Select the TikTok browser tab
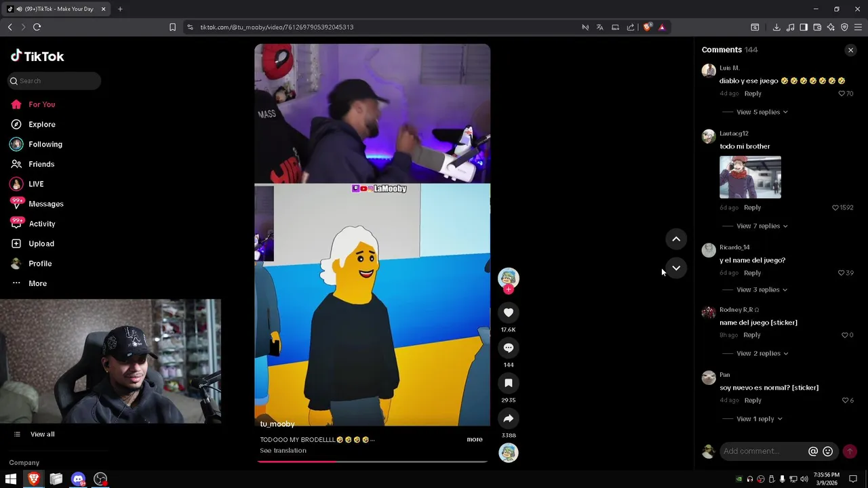The width and height of the screenshot is (868, 488). click(x=57, y=9)
